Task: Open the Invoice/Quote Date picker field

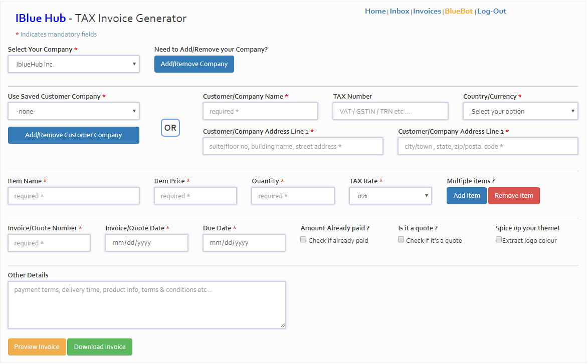Action: [147, 243]
